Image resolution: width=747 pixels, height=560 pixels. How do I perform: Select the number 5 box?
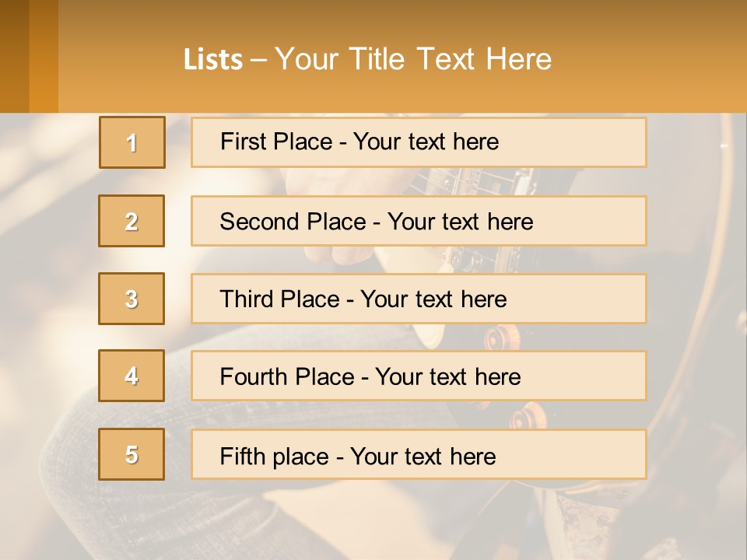[132, 454]
